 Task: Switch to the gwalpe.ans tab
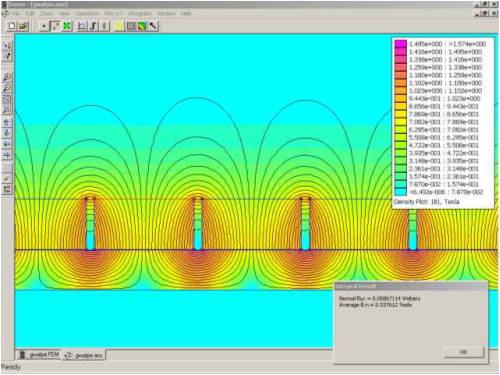pos(84,355)
